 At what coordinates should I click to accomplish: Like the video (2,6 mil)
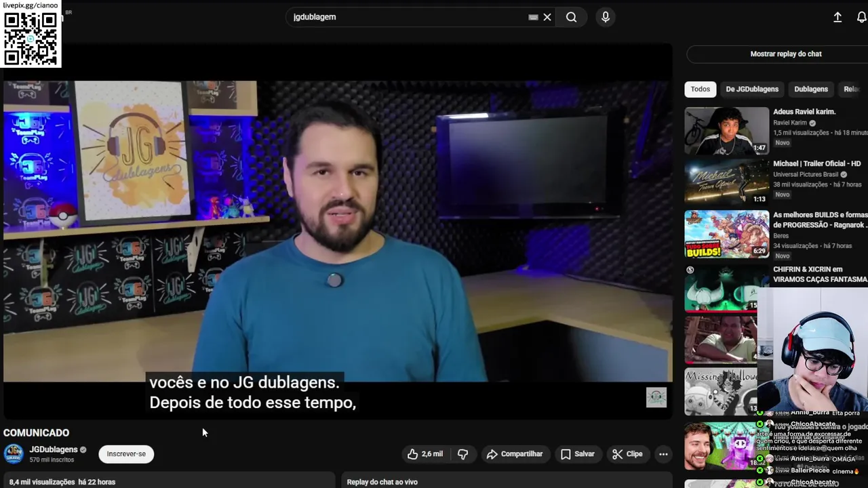(x=425, y=454)
